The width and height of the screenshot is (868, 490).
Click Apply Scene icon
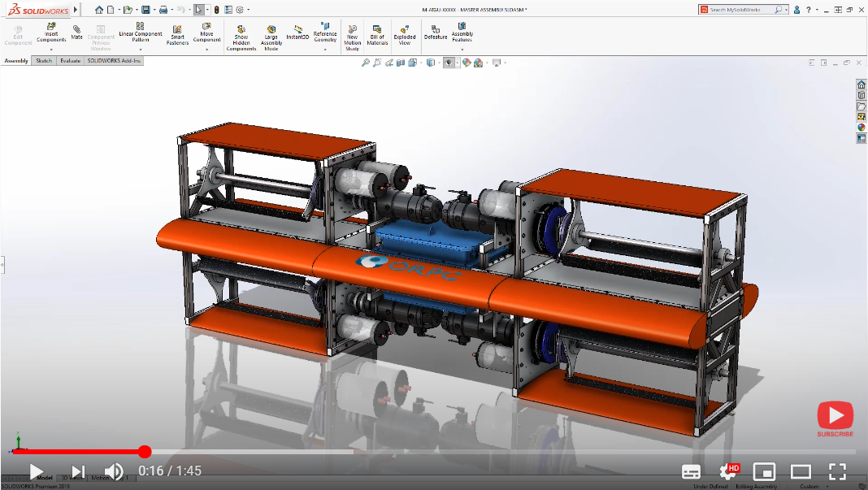coord(478,63)
